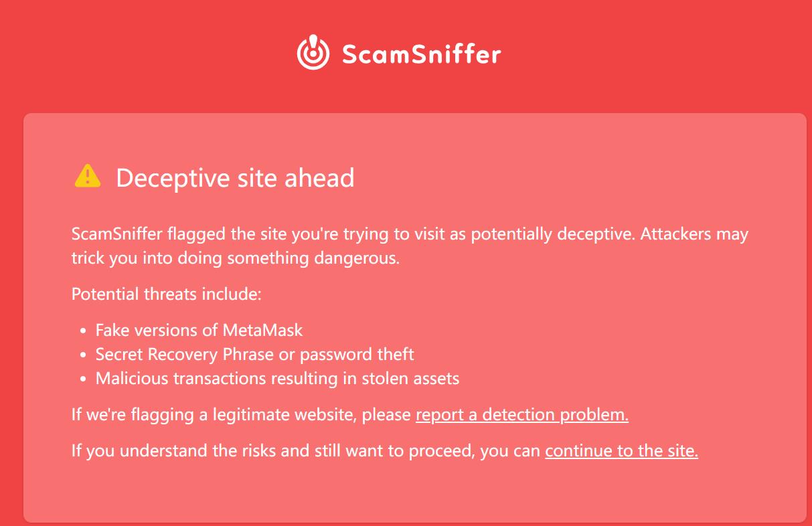The width and height of the screenshot is (812, 526).
Task: Click the yellow warning triangle icon
Action: 88,177
